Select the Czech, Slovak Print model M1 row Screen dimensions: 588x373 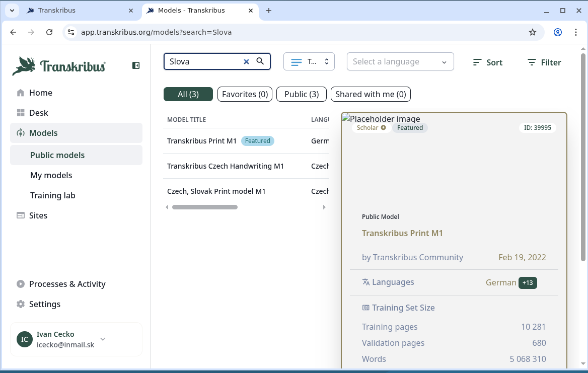[216, 191]
